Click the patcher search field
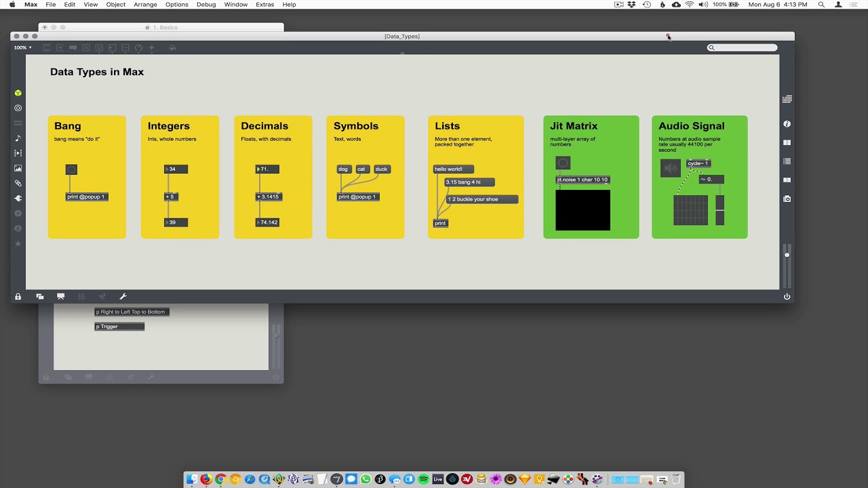 (x=742, y=47)
